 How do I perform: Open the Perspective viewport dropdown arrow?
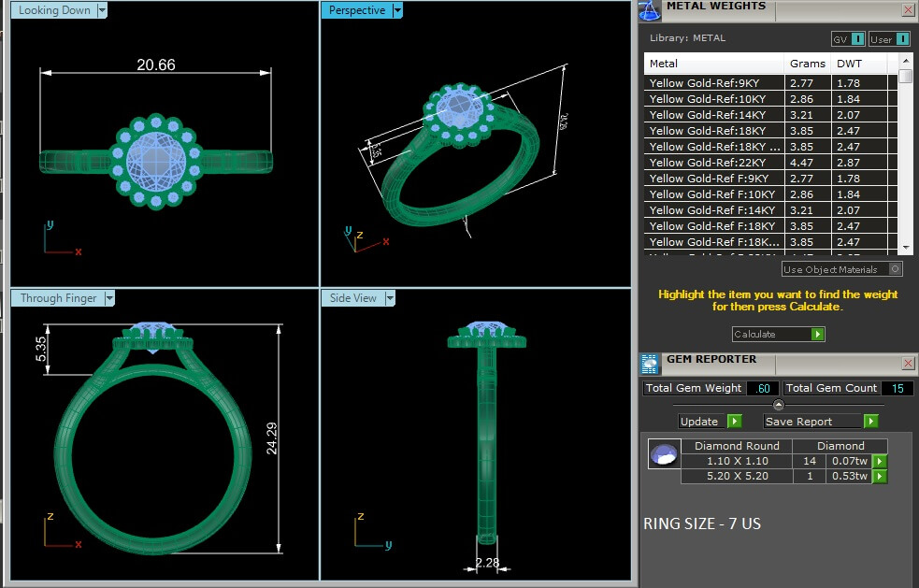tap(397, 10)
